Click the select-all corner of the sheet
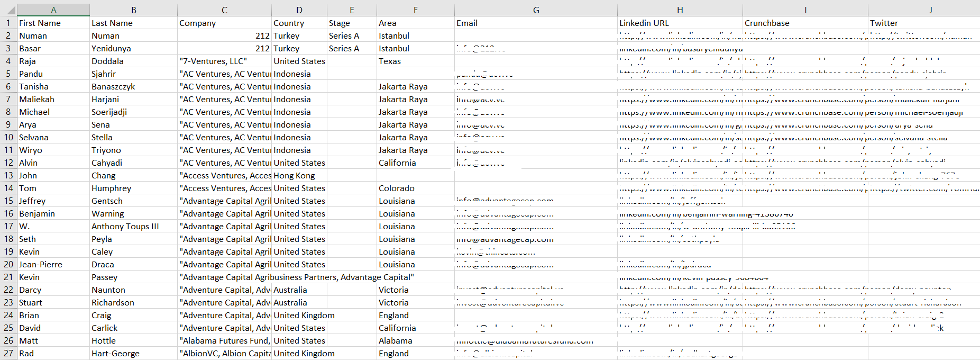Viewport: 980px width, 360px height. click(x=8, y=10)
